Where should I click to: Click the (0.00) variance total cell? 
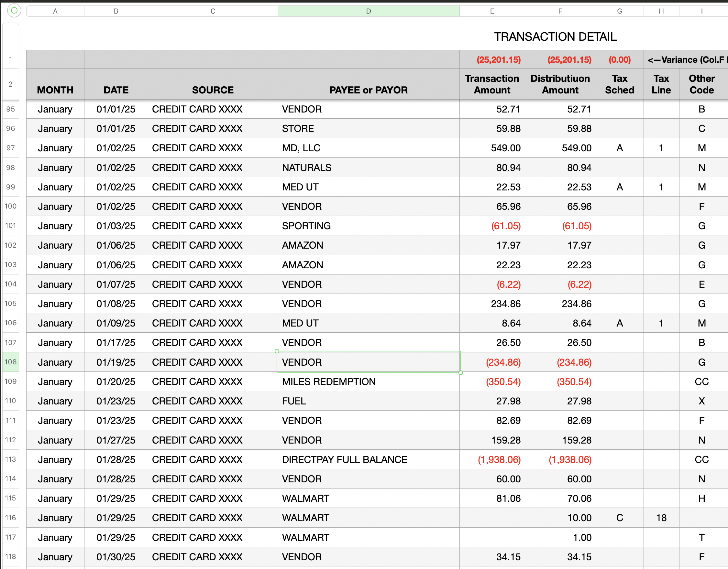[x=619, y=59]
